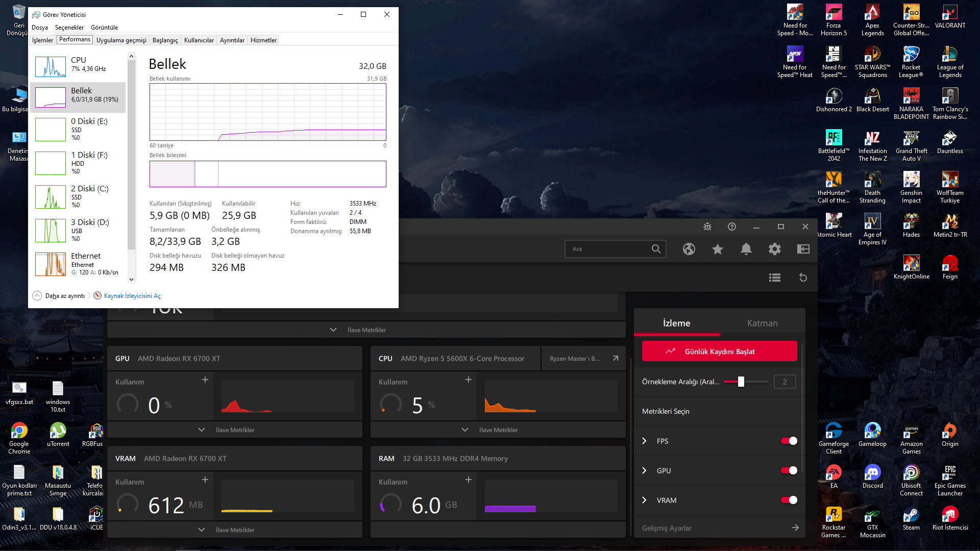The height and width of the screenshot is (551, 980).
Task: Click the Ara search field
Action: click(615, 249)
